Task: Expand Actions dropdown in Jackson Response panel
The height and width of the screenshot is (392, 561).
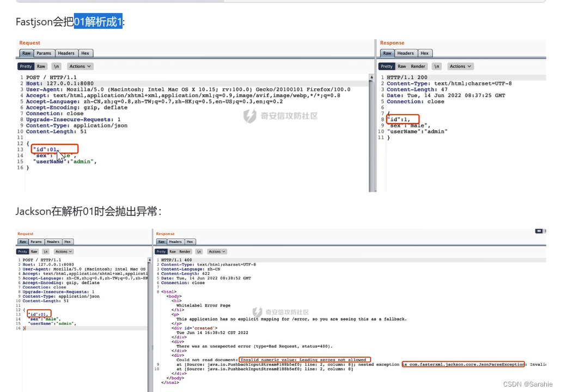Action: pos(217,252)
